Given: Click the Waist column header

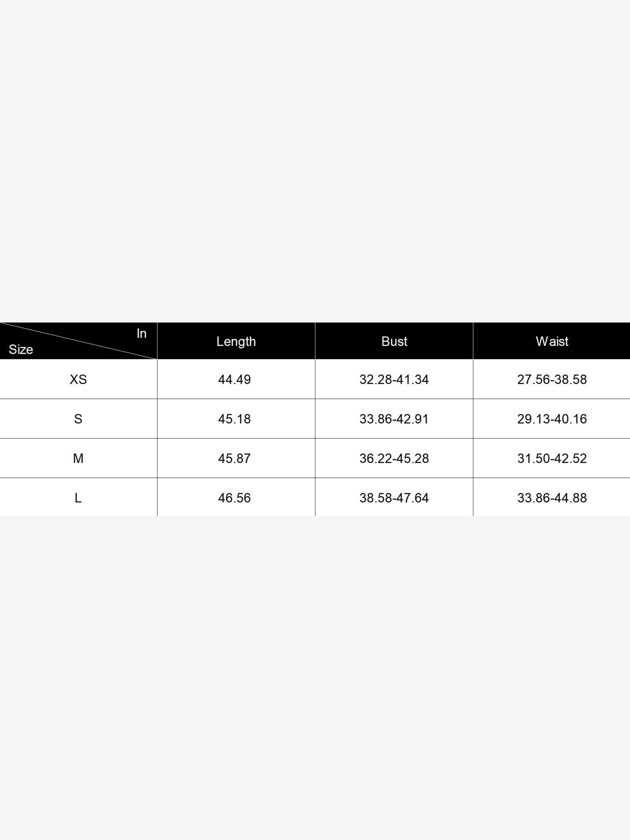Looking at the screenshot, I should (x=552, y=341).
